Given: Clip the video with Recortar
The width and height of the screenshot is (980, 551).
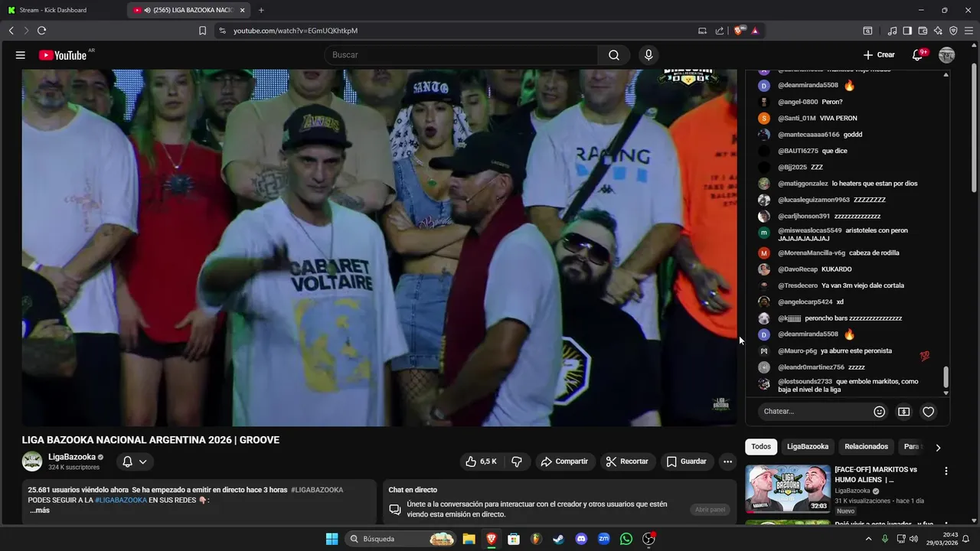Looking at the screenshot, I should point(627,461).
